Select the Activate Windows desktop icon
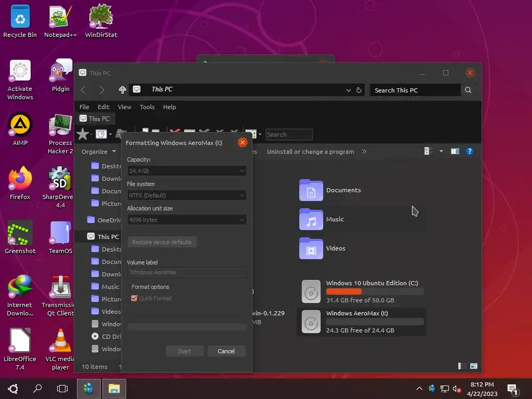 (20, 79)
